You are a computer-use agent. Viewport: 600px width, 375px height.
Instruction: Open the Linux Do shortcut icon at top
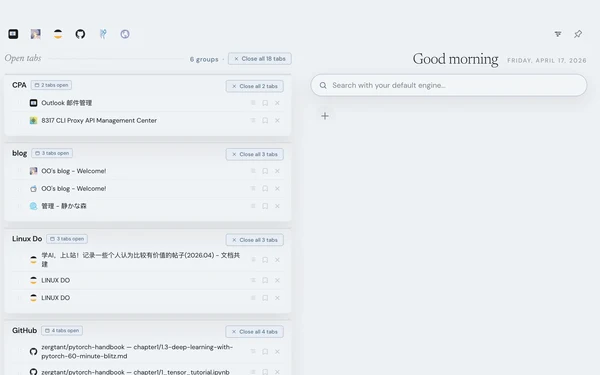[x=58, y=34]
